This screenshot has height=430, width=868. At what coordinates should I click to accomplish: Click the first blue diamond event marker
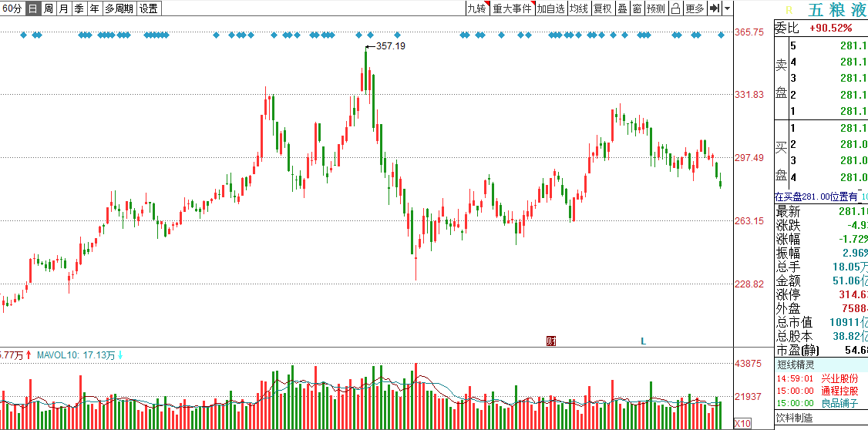pos(23,35)
